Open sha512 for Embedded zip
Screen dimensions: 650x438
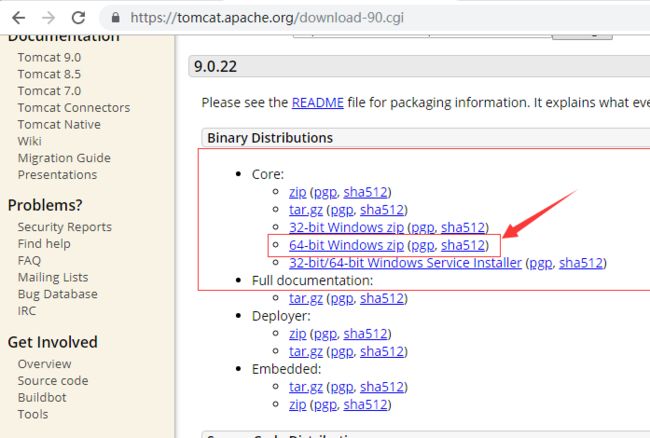coord(365,404)
